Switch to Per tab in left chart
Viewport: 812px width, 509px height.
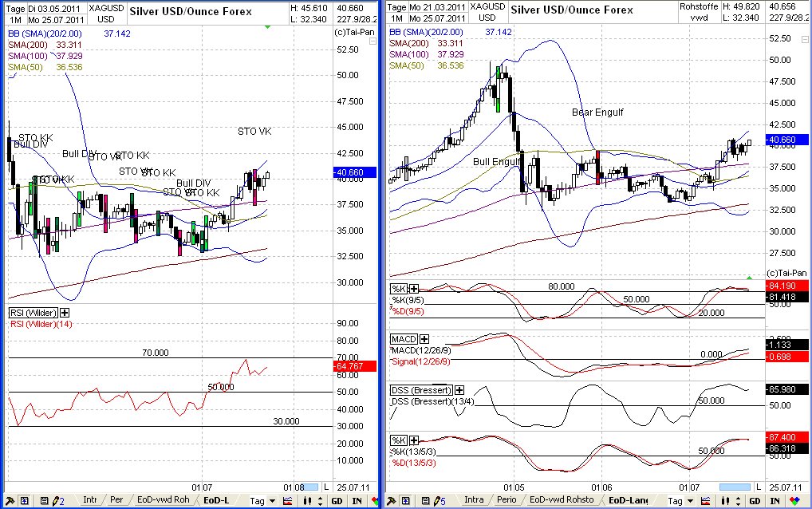116,499
